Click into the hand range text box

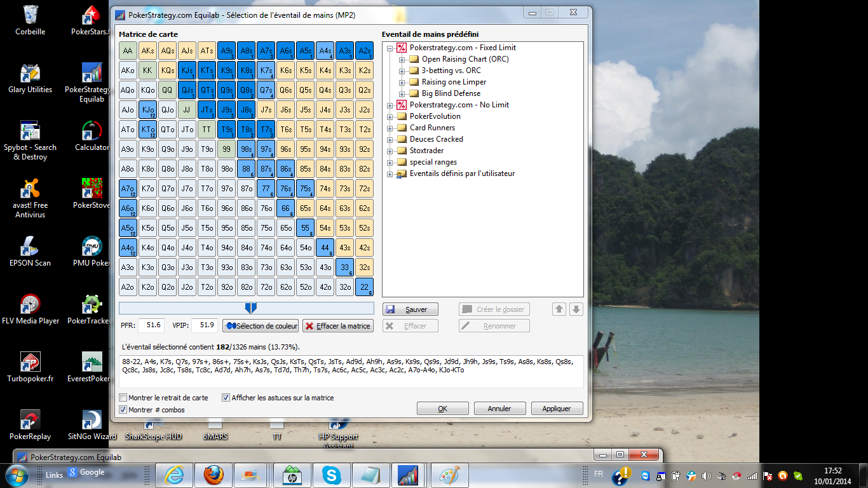point(351,372)
